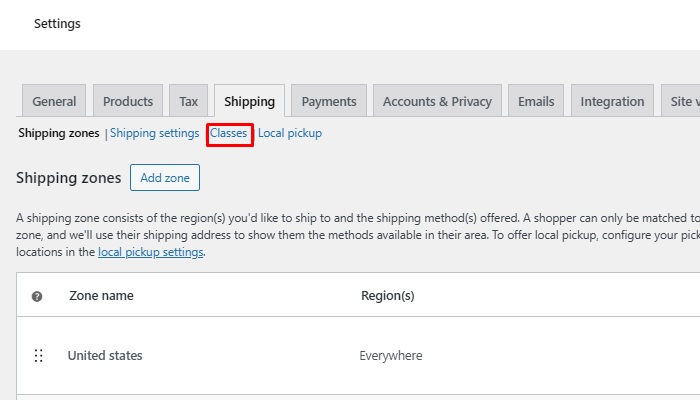Go to the Payments tab

pos(329,101)
